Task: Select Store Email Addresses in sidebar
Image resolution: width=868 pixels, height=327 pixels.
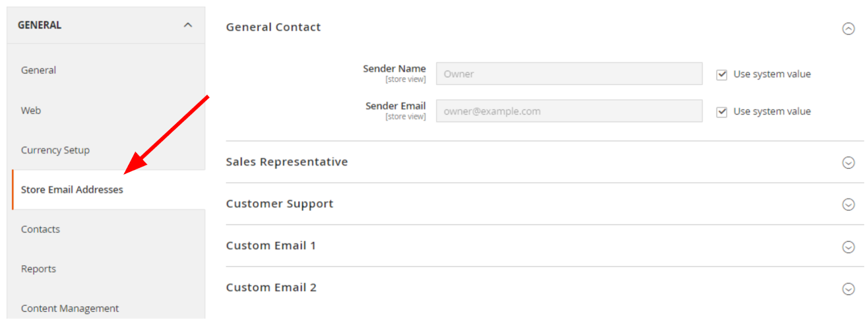Action: [x=72, y=190]
